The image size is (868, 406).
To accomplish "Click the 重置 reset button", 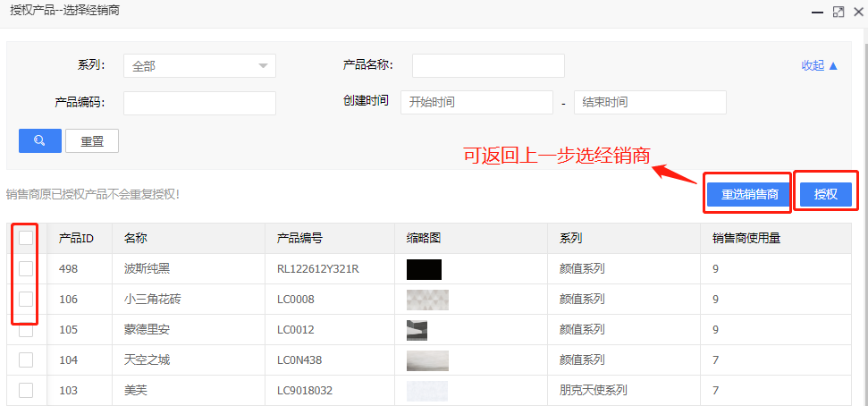I will click(x=92, y=141).
